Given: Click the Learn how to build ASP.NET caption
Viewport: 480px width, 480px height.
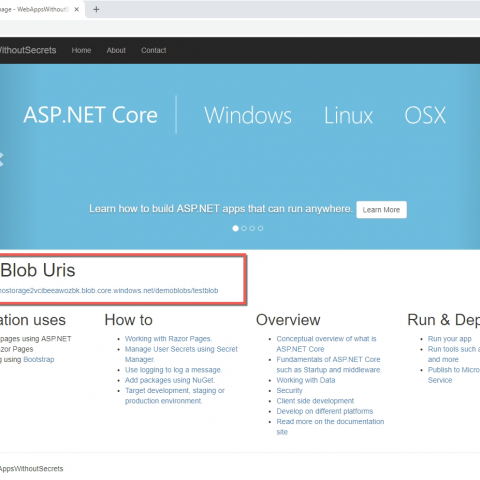Looking at the screenshot, I should pos(221,209).
